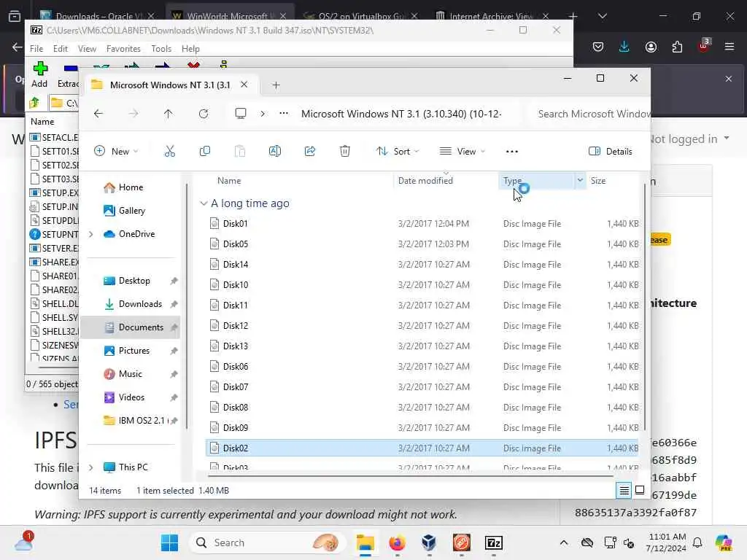Open Edit menu in 7-Zip window
747x560 pixels.
point(60,49)
